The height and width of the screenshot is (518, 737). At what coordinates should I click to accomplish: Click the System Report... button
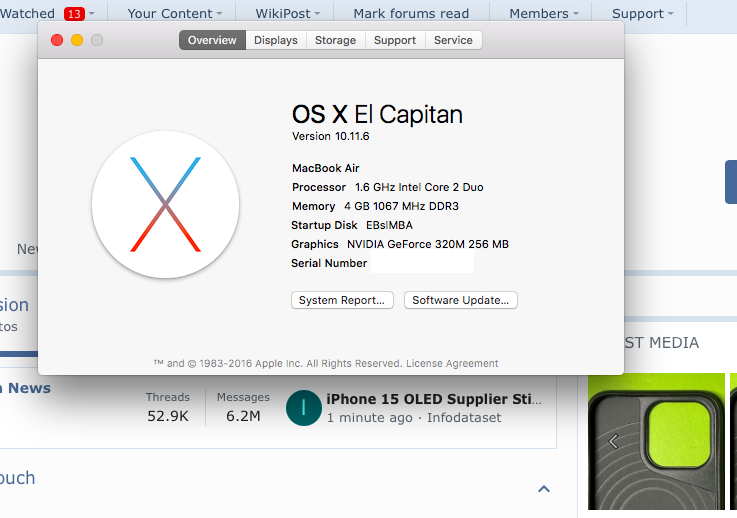pos(342,300)
